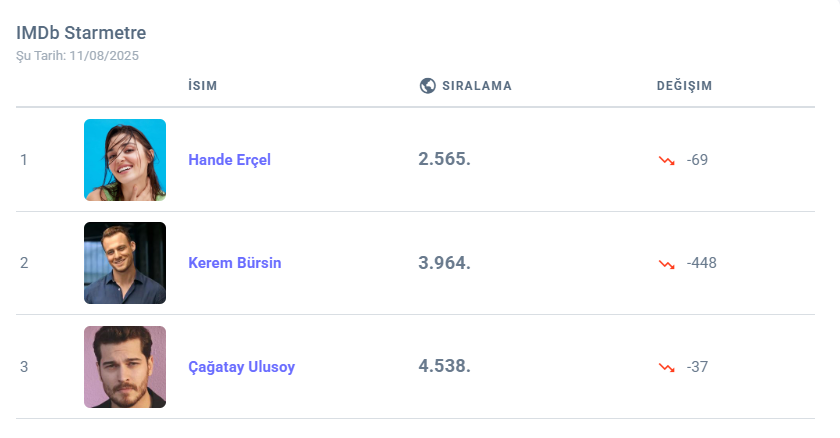840x438 pixels.
Task: Click the İSİM column header
Action: point(202,86)
